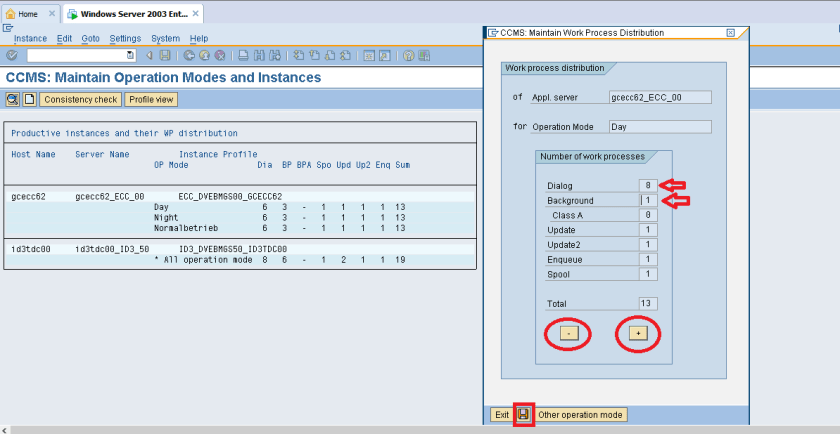Open the Settings menu
This screenshot has height=434, width=840.
(x=125, y=38)
